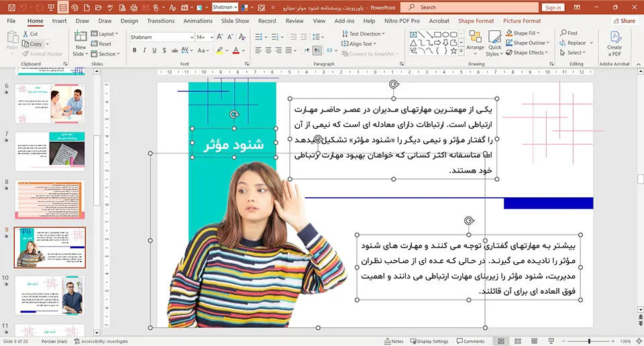Switch to the Transitions tab
The width and height of the screenshot is (644, 346).
160,21
